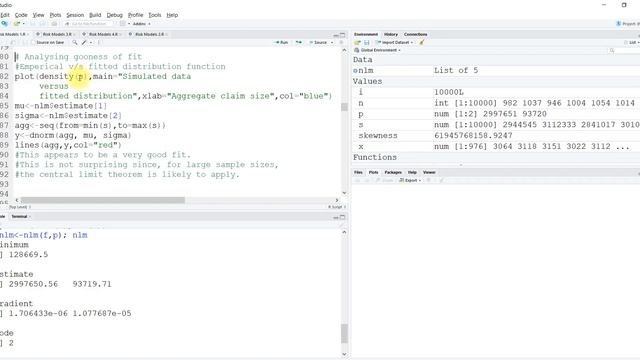Open the Plots menu
Screen dimensions: 640x360
55,15
